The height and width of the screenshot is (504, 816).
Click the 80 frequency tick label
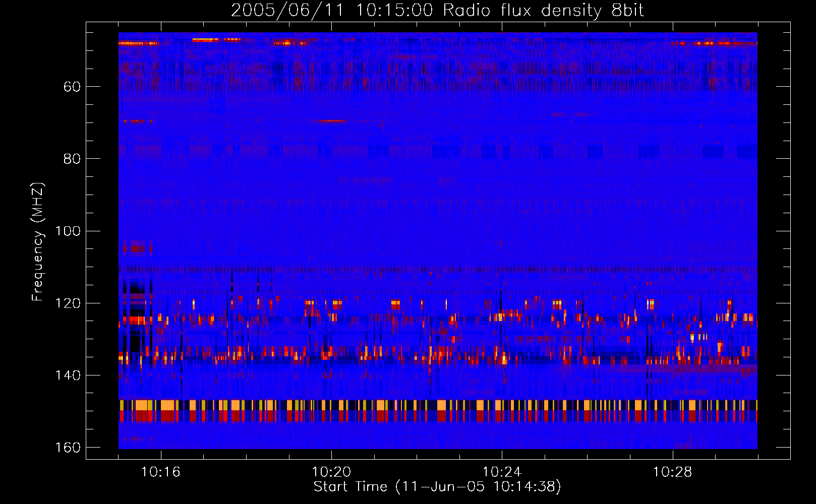pyautogui.click(x=72, y=159)
